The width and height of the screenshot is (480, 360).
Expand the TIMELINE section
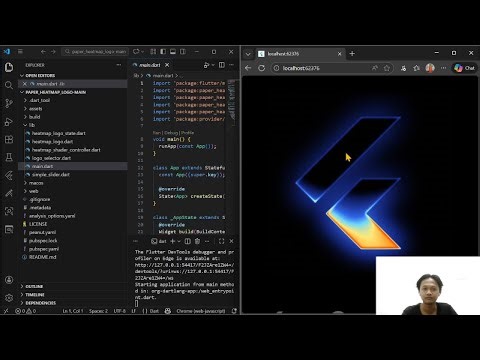tap(35, 295)
